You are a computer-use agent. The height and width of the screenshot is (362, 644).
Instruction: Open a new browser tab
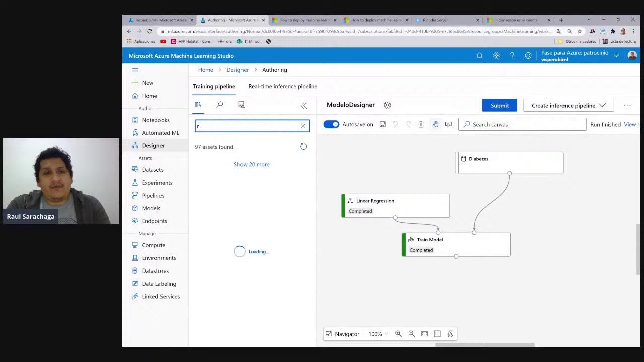tap(561, 20)
